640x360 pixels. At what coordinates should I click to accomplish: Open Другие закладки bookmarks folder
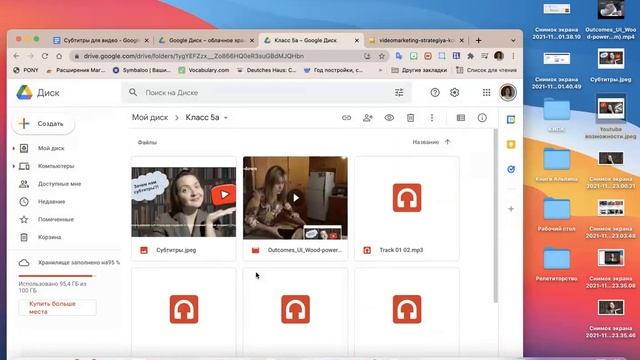[419, 70]
